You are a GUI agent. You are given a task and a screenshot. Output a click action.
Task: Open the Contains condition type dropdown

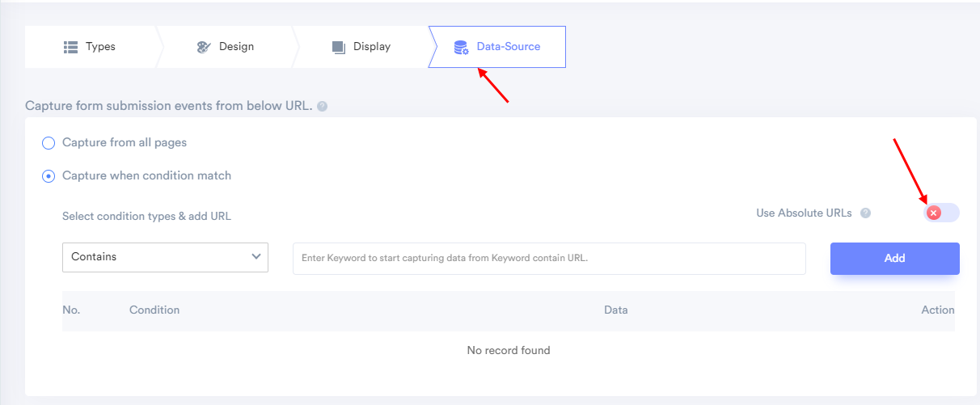(165, 257)
